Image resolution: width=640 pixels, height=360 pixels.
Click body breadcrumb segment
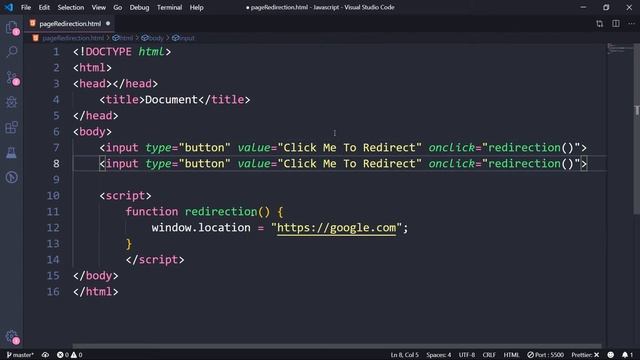tap(153, 38)
